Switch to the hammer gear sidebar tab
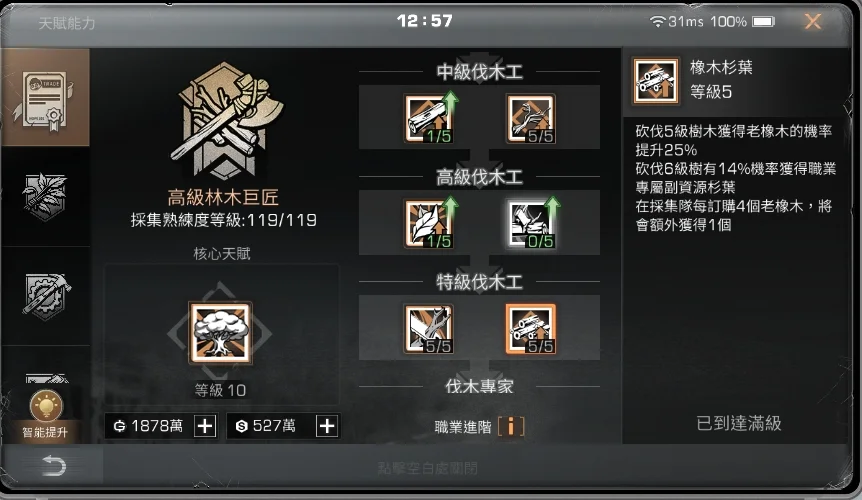The width and height of the screenshot is (862, 500). click(x=45, y=296)
